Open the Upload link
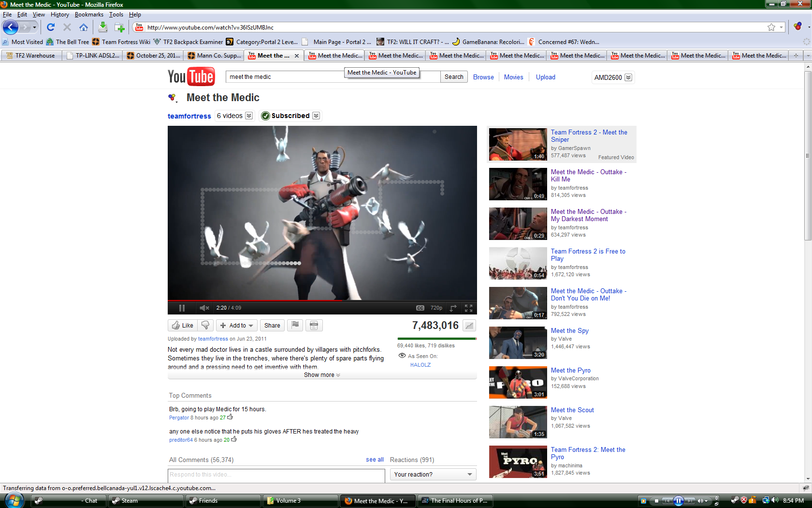Screen dimensions: 812x508 point(545,77)
